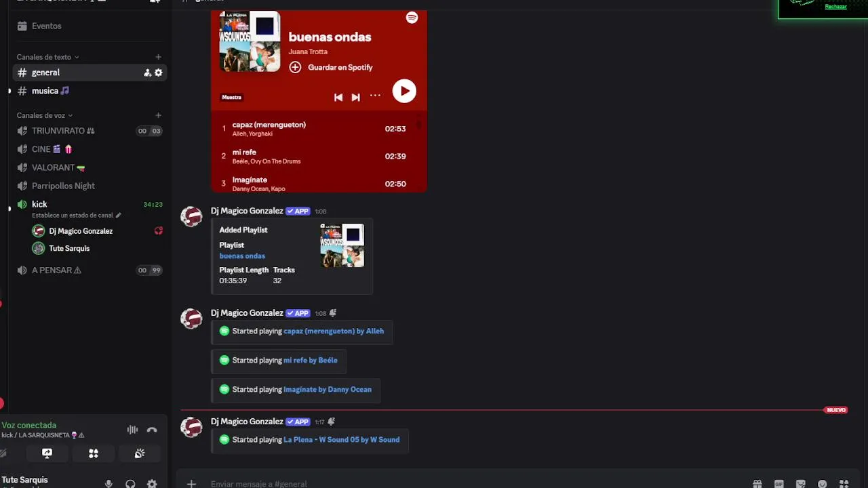The width and height of the screenshot is (868, 488).
Task: Open the sticker picker
Action: click(x=801, y=484)
